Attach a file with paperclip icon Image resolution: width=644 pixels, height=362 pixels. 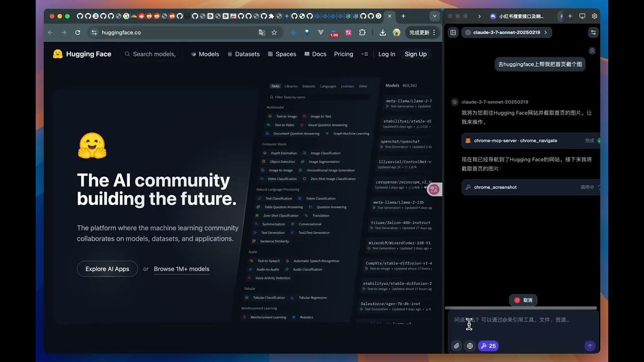coord(456,346)
